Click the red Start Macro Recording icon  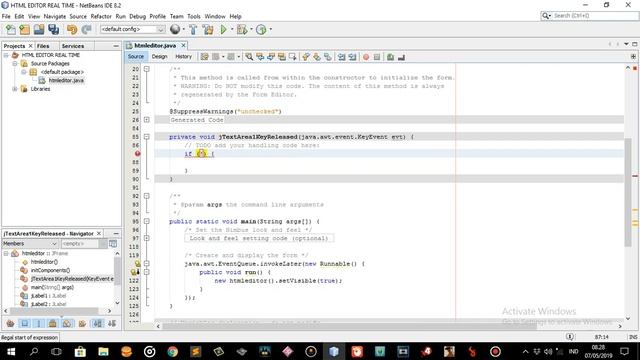coord(366,57)
